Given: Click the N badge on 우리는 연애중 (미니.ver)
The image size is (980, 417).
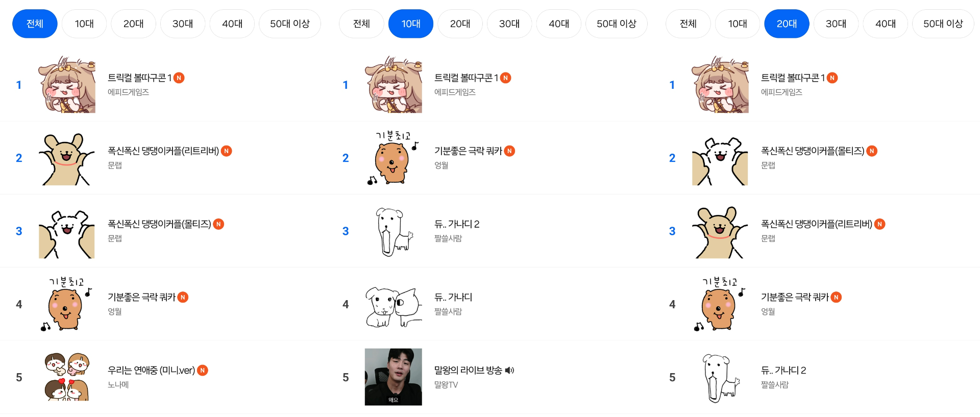Looking at the screenshot, I should point(202,370).
